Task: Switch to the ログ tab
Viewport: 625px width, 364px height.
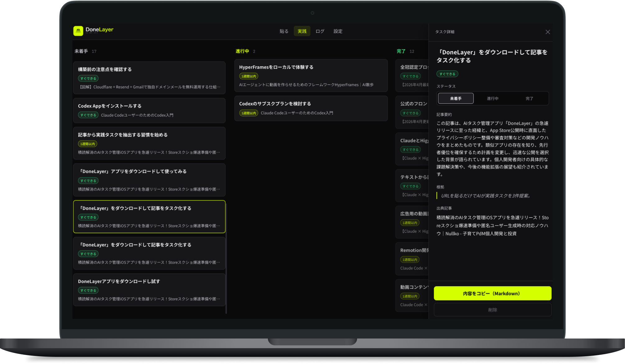Action: point(320,31)
